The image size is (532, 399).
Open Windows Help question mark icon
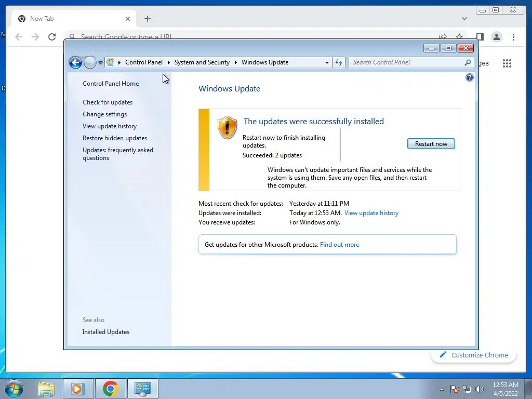point(470,78)
